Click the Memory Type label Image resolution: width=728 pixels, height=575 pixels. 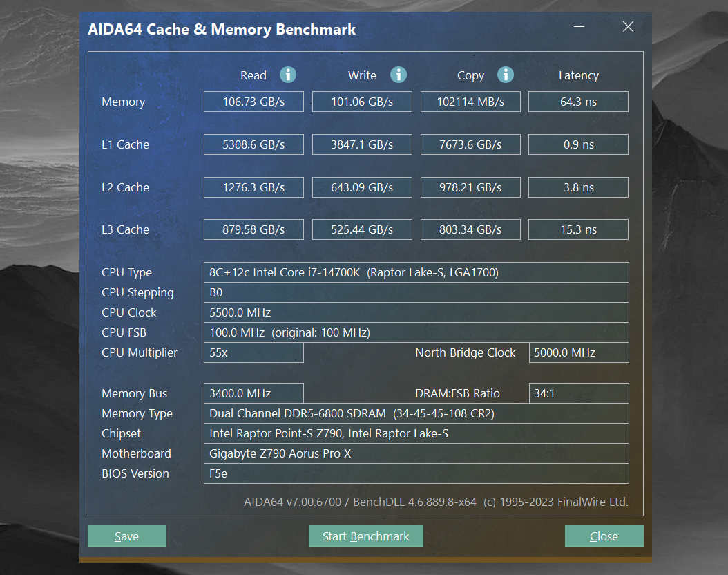tap(137, 414)
